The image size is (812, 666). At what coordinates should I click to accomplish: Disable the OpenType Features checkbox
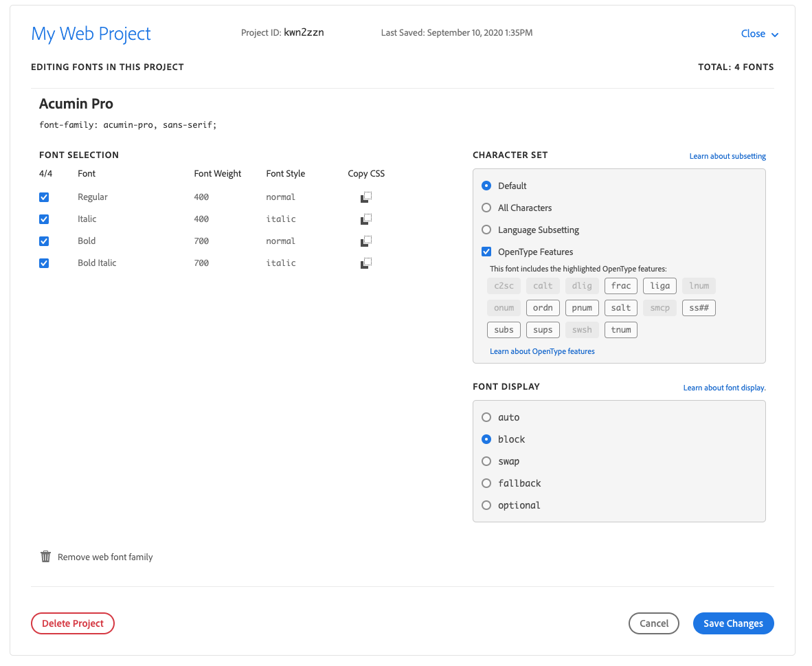[x=486, y=252]
